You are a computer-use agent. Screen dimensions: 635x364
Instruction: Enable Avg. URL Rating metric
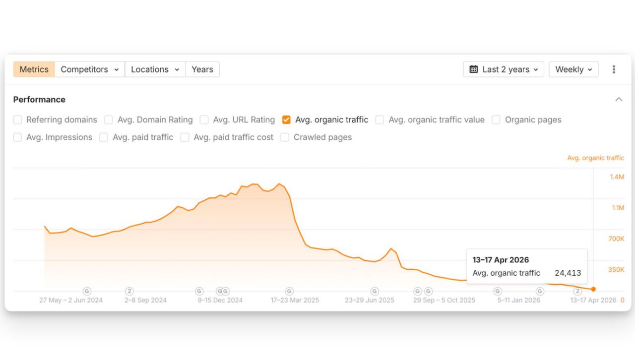pos(204,120)
